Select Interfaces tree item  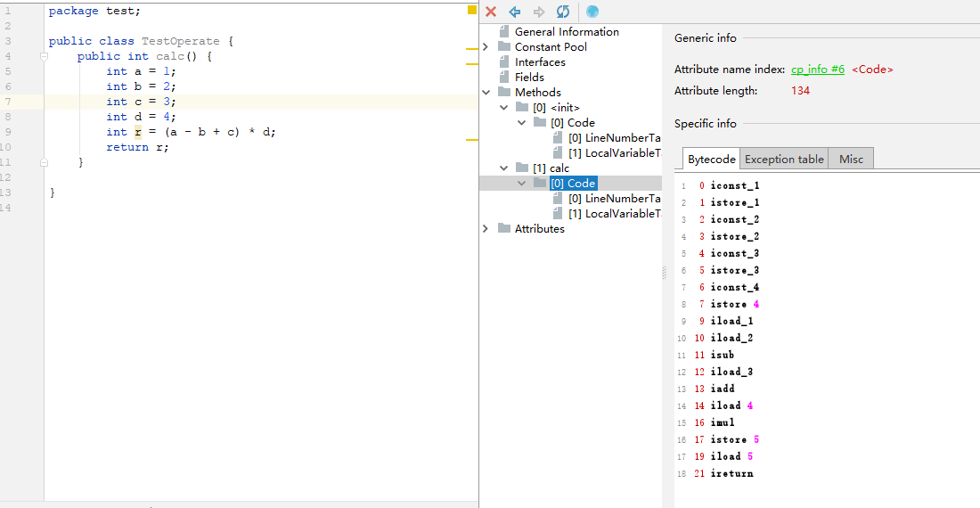540,61
